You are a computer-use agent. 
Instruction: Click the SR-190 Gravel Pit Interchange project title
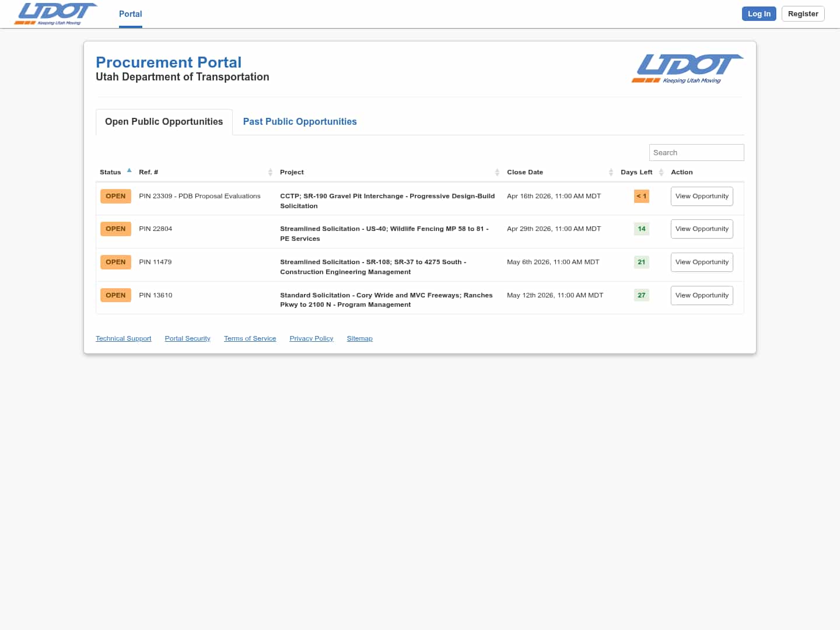(387, 201)
